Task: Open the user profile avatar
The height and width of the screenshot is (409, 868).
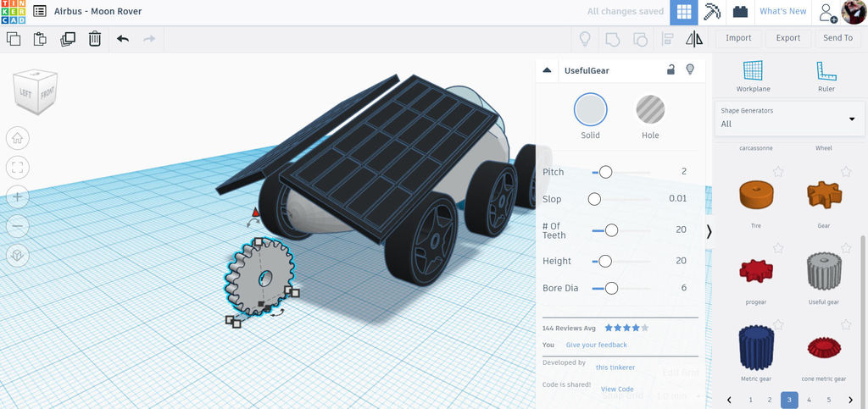Action: 854,12
